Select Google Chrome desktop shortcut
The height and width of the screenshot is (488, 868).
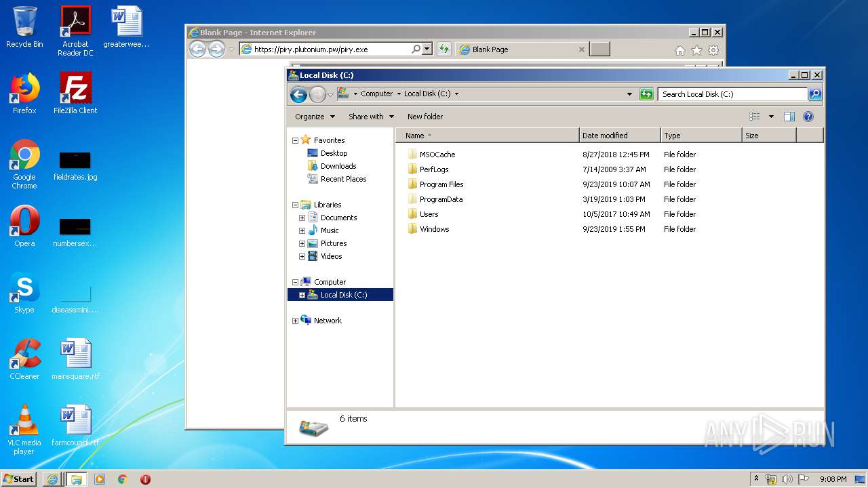coord(24,164)
